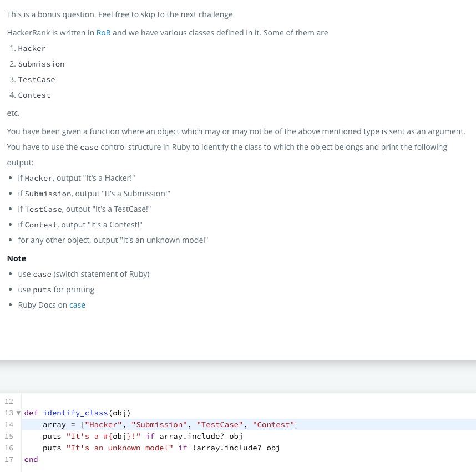
Task: Place cursor on the "Contest" string in the array
Action: point(274,425)
